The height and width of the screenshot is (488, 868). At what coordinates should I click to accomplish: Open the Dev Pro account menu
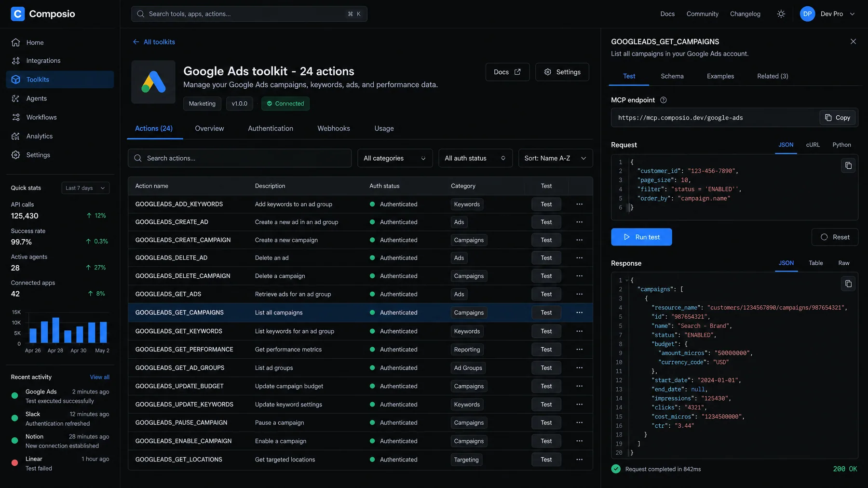827,14
